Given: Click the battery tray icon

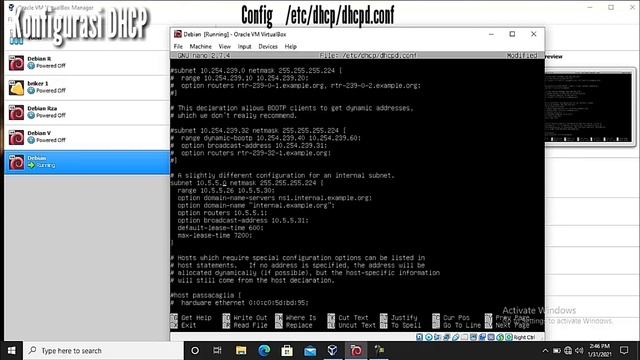Looking at the screenshot, I should pos(557,351).
